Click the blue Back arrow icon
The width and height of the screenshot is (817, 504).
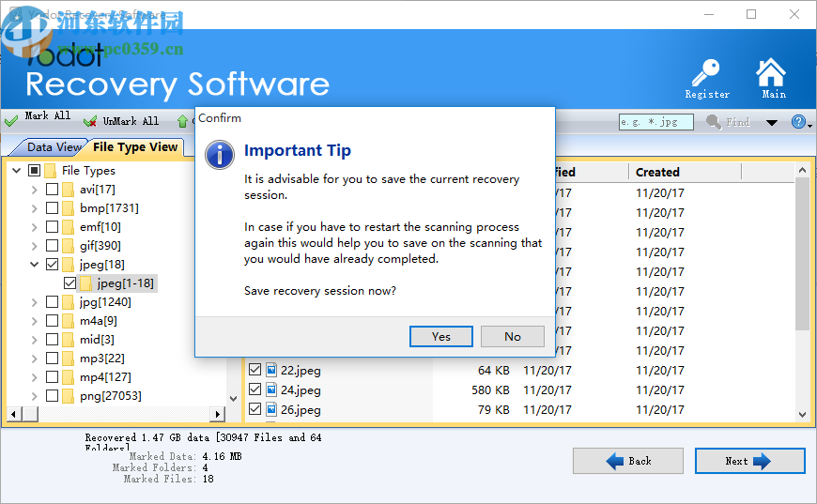615,461
